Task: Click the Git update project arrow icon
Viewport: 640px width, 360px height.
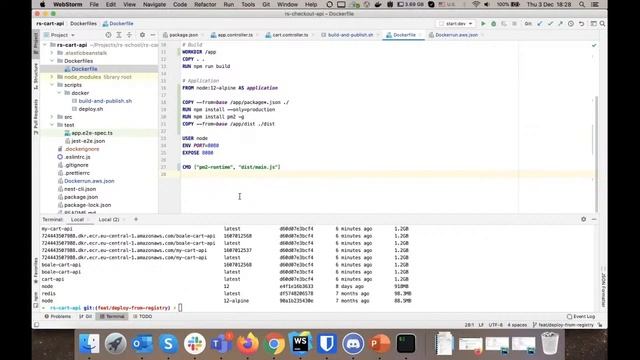Action: coord(540,24)
